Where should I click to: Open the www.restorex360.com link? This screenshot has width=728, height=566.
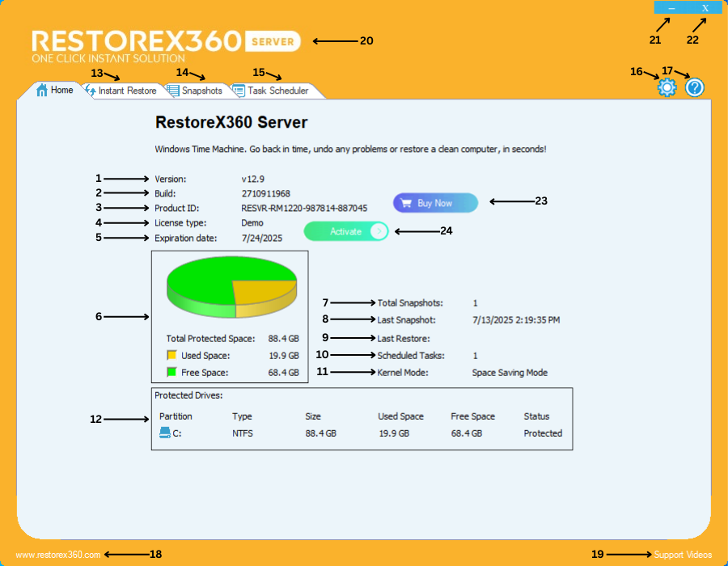tap(58, 555)
